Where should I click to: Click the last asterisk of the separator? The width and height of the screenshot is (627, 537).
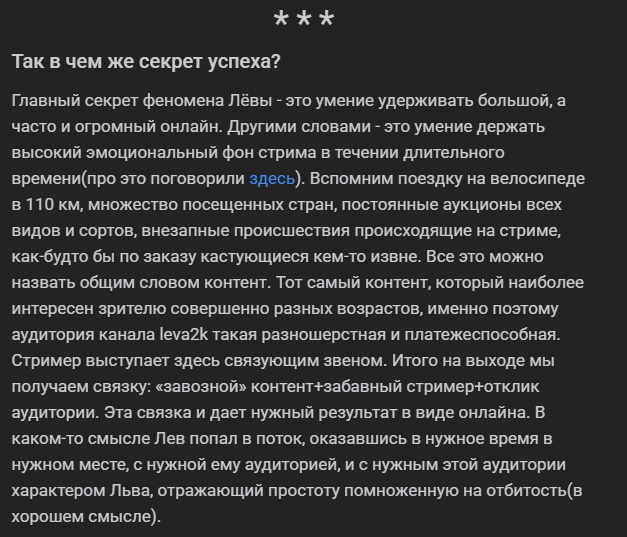pyautogui.click(x=327, y=20)
